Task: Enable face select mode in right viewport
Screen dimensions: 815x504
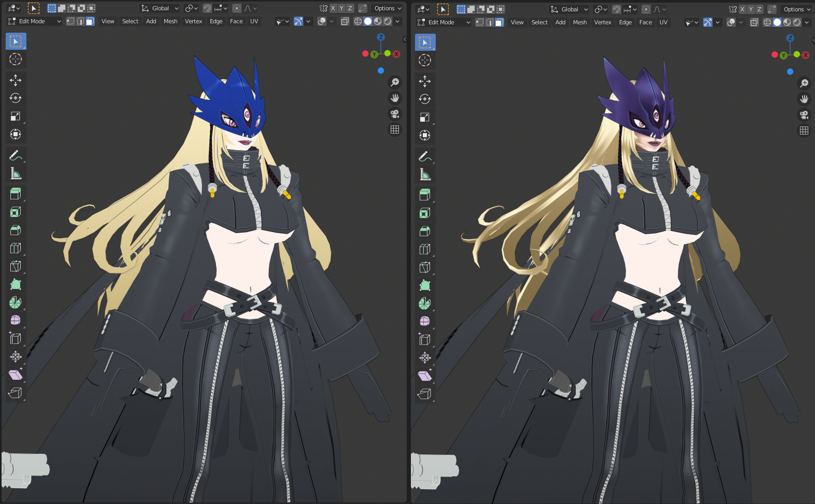Action: click(499, 22)
